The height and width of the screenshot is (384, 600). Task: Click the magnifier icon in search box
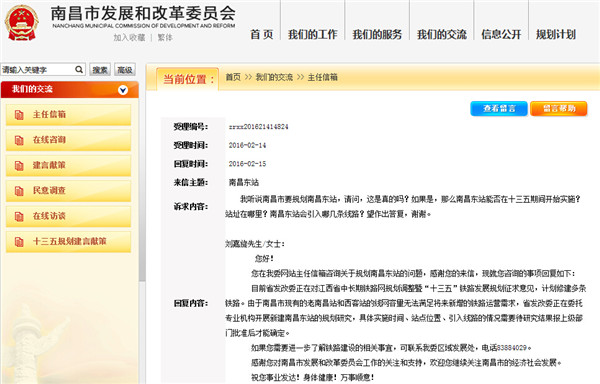79,70
